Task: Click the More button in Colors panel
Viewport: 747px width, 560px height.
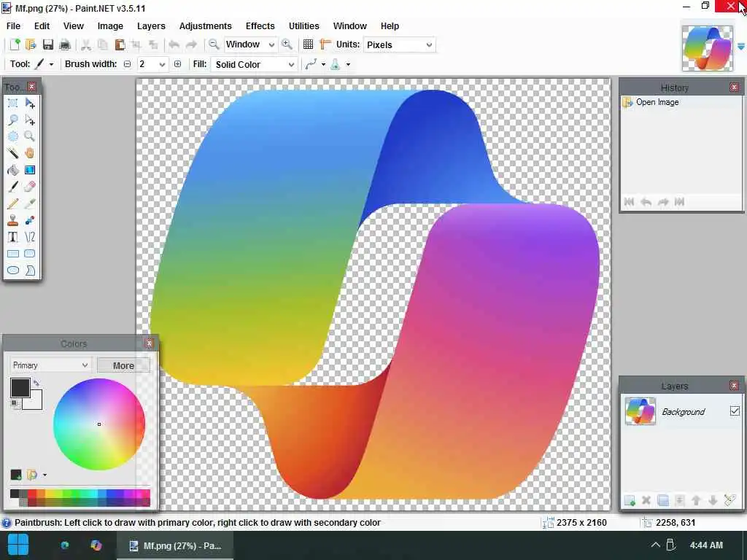Action: coord(123,365)
